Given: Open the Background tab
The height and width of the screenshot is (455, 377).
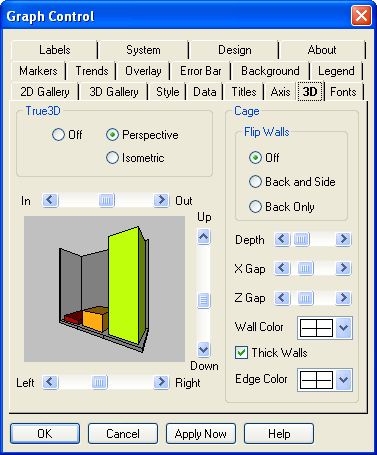Looking at the screenshot, I should [270, 71].
